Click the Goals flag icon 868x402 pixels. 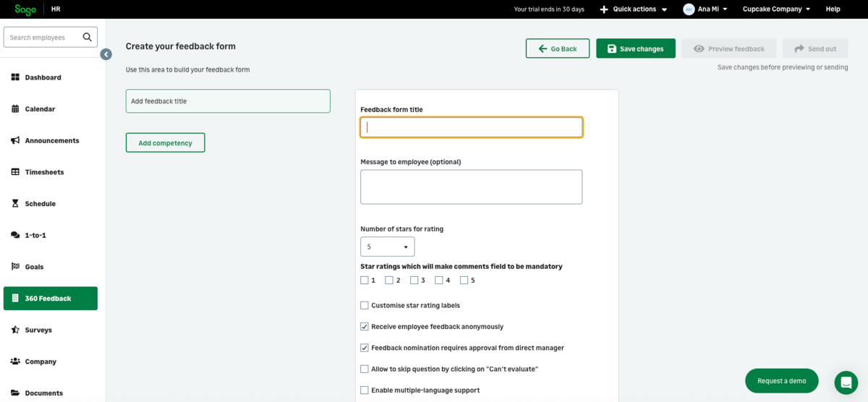coord(15,267)
